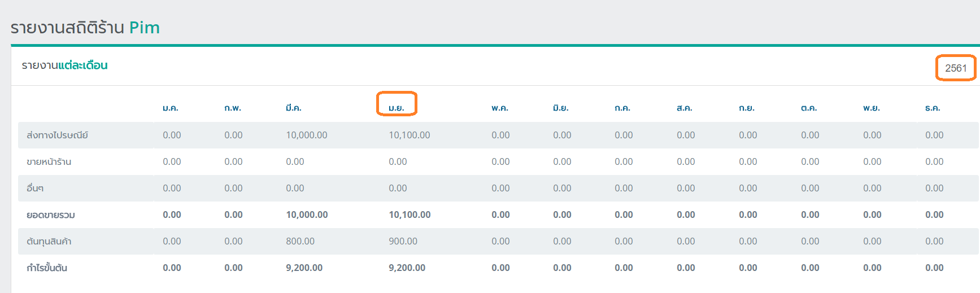
Task: Select the ม.ค. month header
Action: tap(170, 108)
